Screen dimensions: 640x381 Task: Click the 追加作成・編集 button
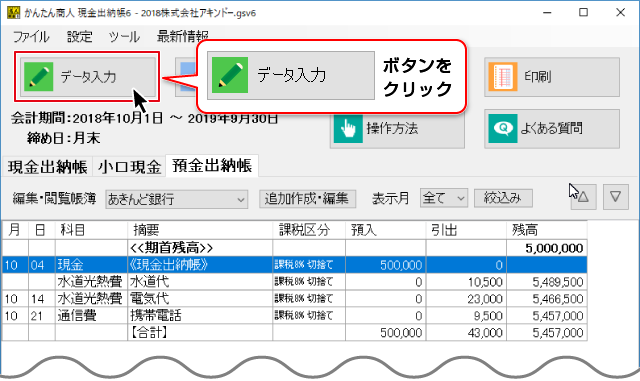[x=307, y=198]
